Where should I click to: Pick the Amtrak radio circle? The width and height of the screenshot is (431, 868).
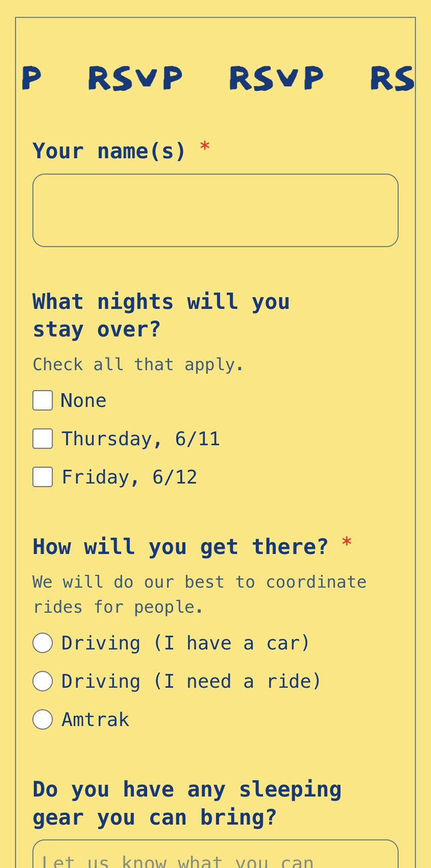[x=43, y=720]
